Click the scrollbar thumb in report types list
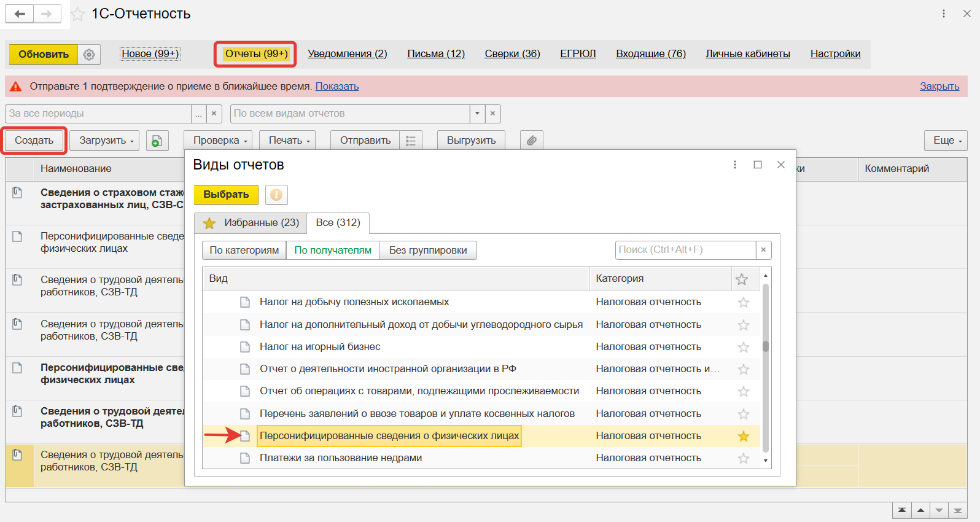Screen dimensions: 980x522 766,346
